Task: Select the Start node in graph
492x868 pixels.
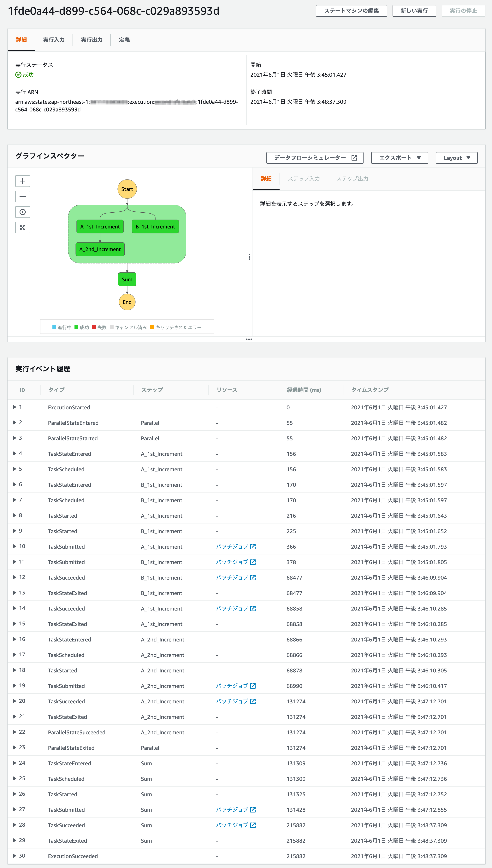Action: point(127,189)
